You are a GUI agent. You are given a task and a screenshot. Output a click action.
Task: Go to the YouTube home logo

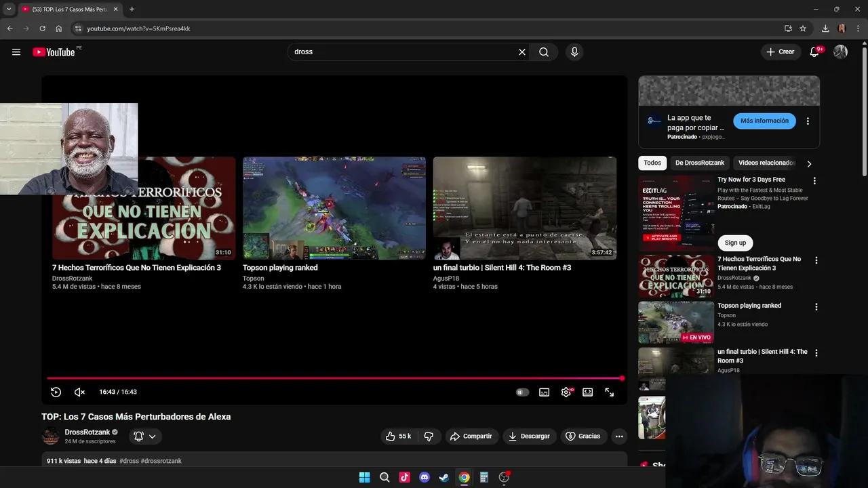tap(54, 52)
